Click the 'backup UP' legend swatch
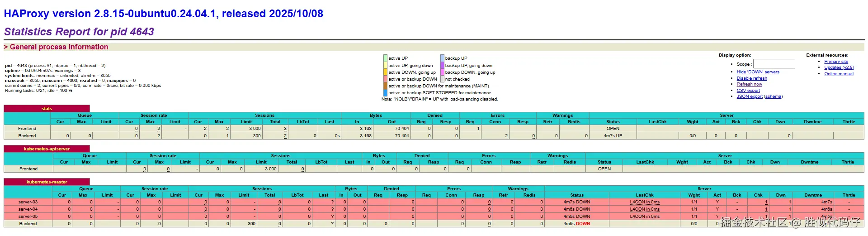This screenshot has width=868, height=236. 443,58
